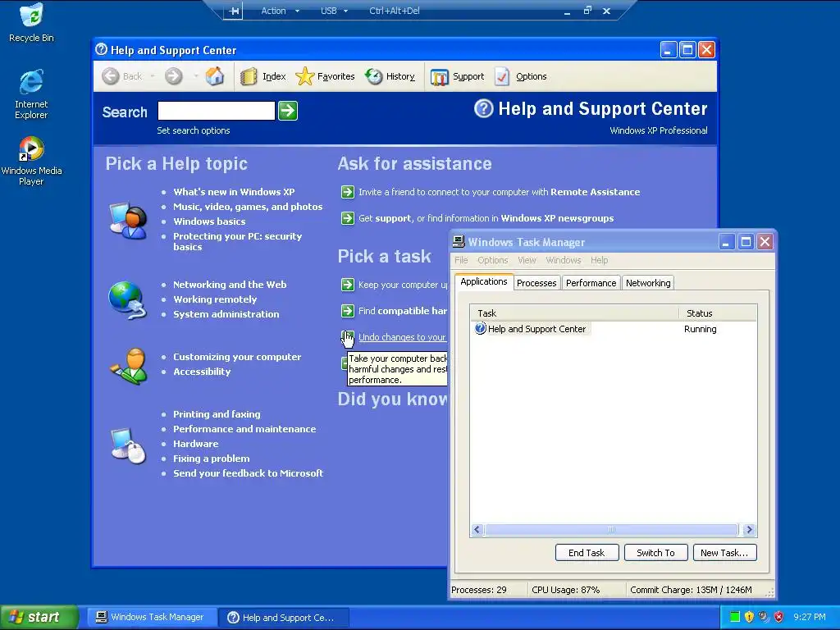This screenshot has height=630, width=840.
Task: Open the Accessibility help topic
Action: tap(202, 372)
